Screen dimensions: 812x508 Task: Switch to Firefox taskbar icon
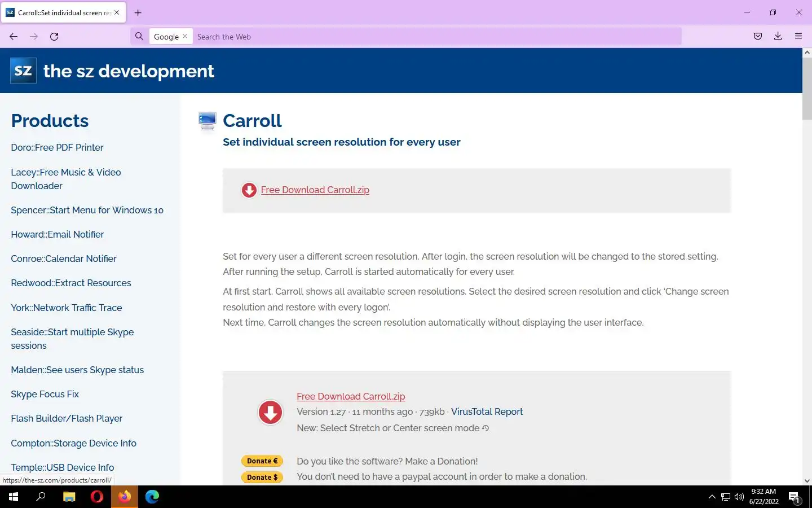[x=125, y=497]
